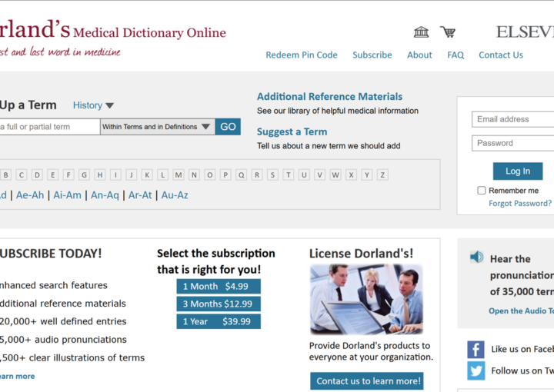Click the GO search button
The image size is (554, 392).
pyautogui.click(x=228, y=127)
